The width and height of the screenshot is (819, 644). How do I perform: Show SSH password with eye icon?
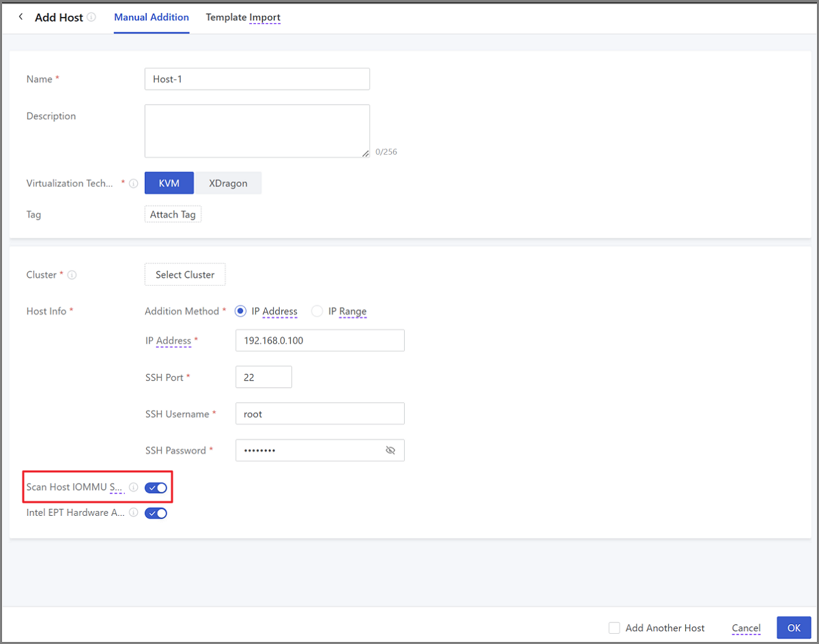pyautogui.click(x=390, y=450)
